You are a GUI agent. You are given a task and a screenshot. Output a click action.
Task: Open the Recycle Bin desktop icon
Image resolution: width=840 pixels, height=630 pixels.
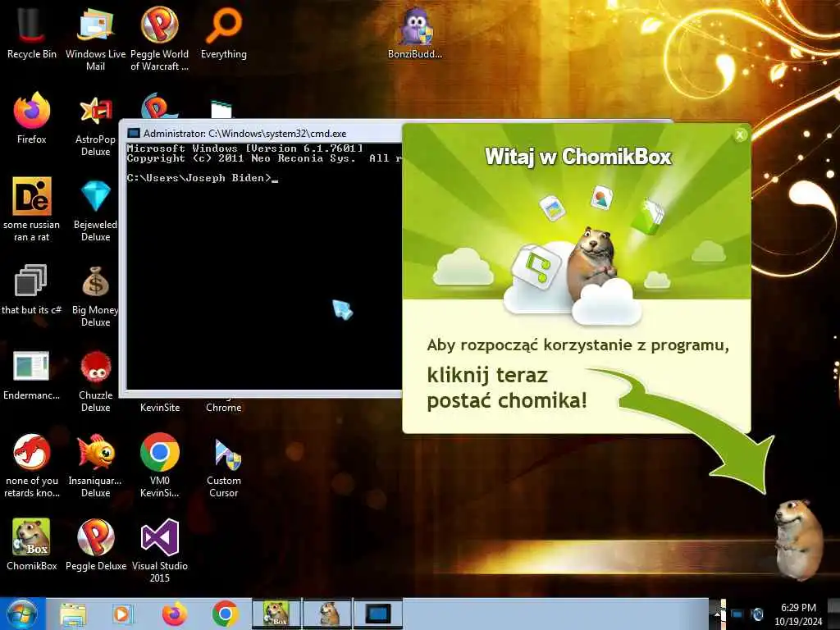(32, 33)
